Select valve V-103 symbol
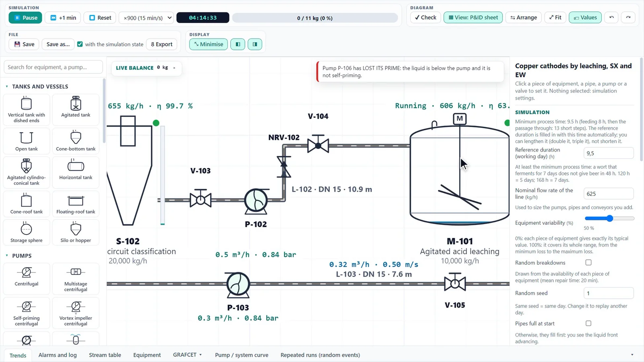644x362 pixels. 200,198
